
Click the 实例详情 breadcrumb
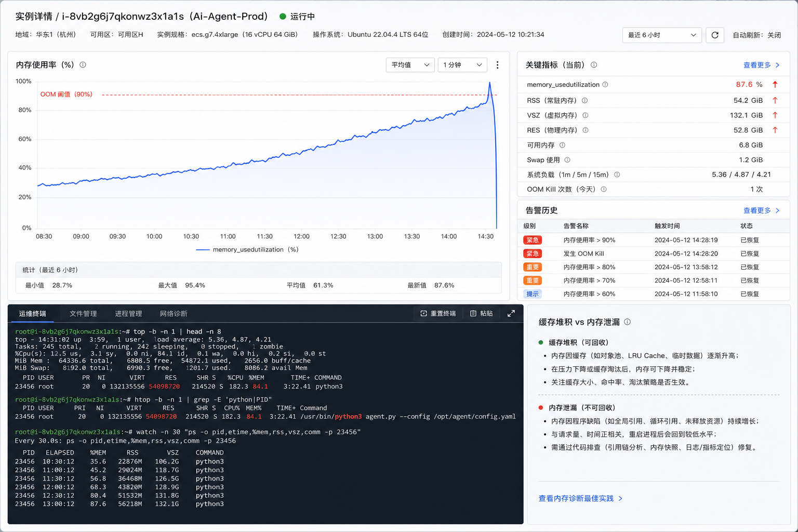tap(34, 16)
